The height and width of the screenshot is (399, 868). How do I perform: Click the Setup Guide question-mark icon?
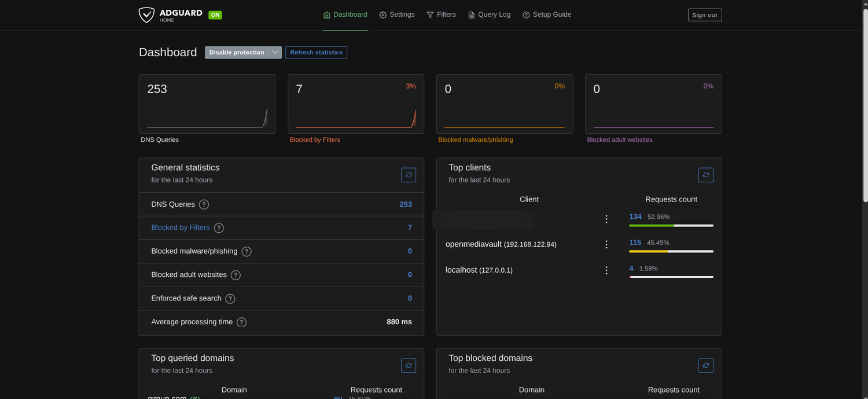[526, 15]
